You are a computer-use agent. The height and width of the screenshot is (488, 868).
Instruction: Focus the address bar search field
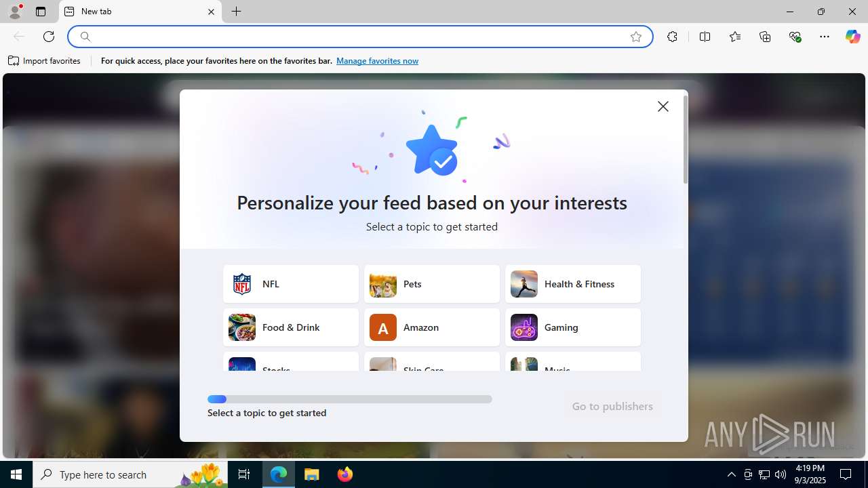pyautogui.click(x=359, y=37)
